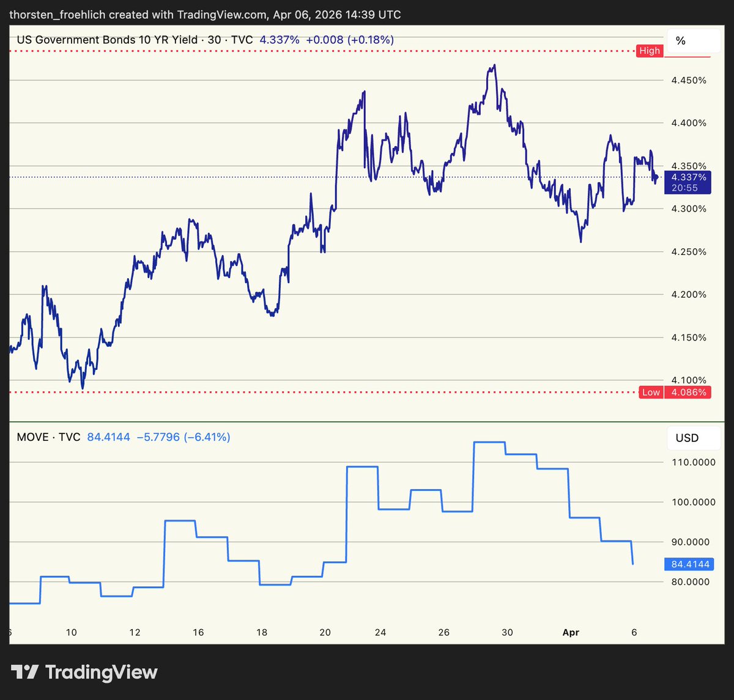This screenshot has width=734, height=700.
Task: Click the 6 date label on the time axis
Action: (634, 632)
